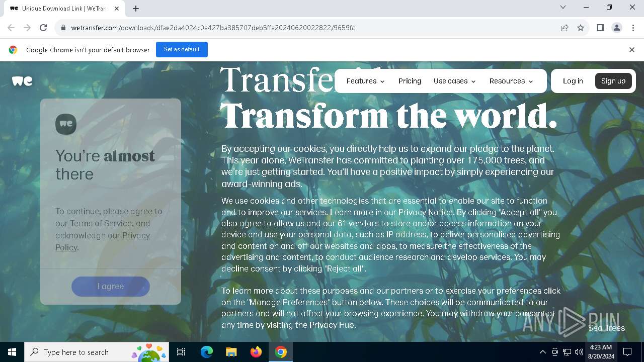Launch Firefox from the taskbar
This screenshot has width=644, height=362.
click(x=256, y=352)
